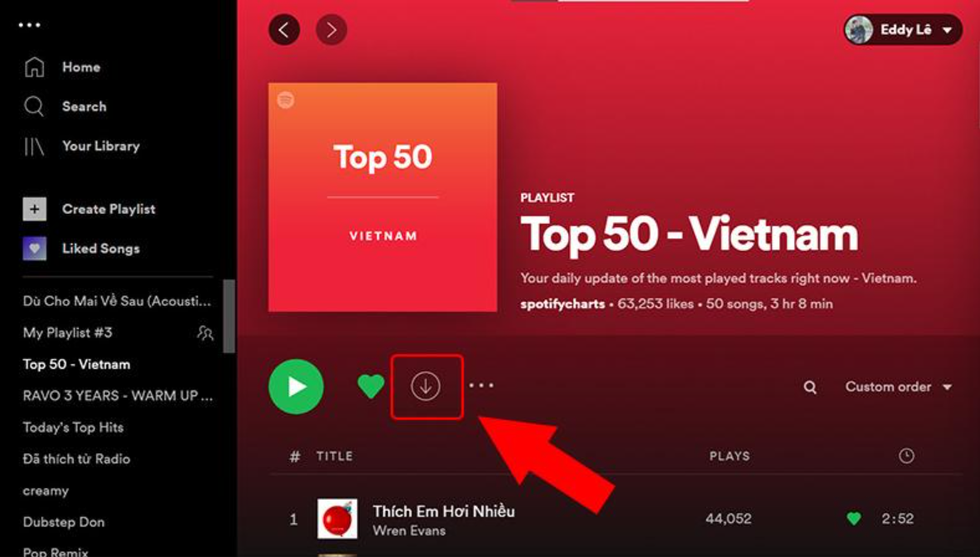The height and width of the screenshot is (557, 980).
Task: Play the Top 50 - Vietnam playlist
Action: [297, 386]
